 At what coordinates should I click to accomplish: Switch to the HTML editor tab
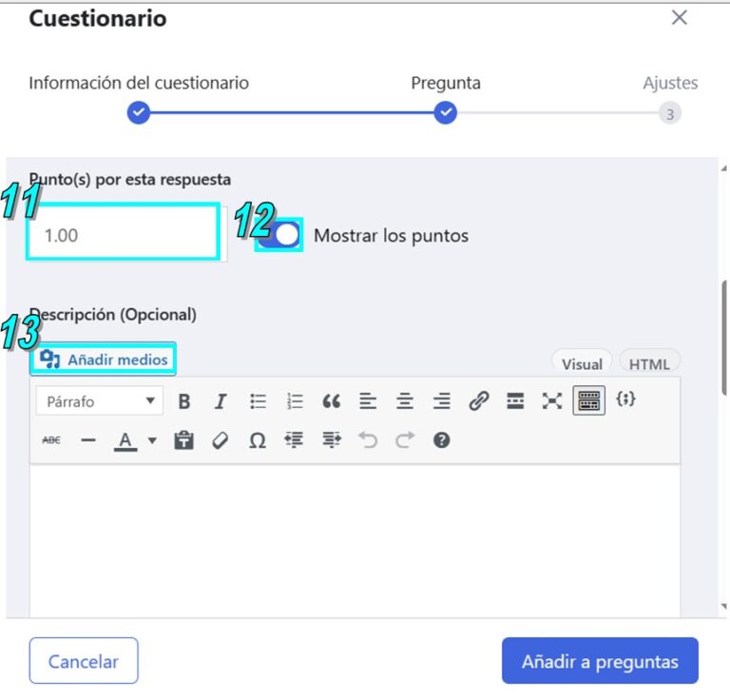point(649,363)
